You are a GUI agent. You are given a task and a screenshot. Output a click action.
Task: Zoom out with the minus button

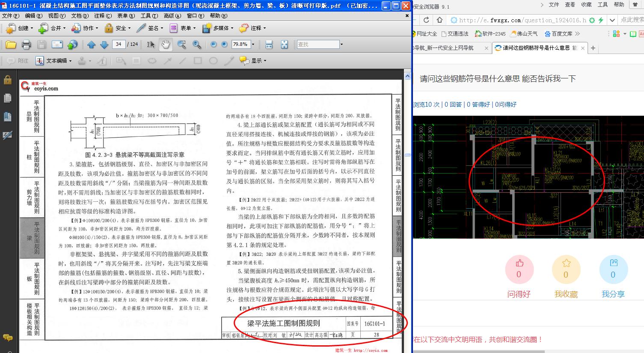(x=213, y=44)
